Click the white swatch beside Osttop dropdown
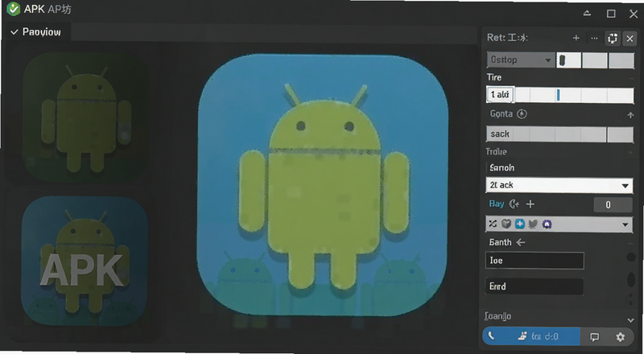The width and height of the screenshot is (644, 354). coord(569,60)
